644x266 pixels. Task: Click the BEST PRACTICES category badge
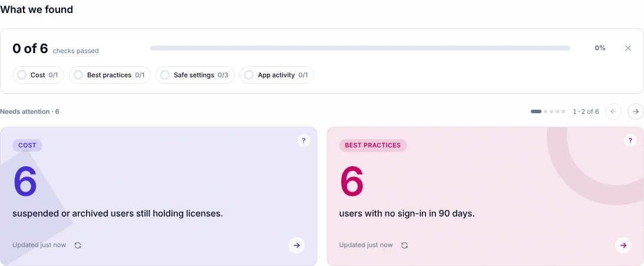tap(372, 145)
